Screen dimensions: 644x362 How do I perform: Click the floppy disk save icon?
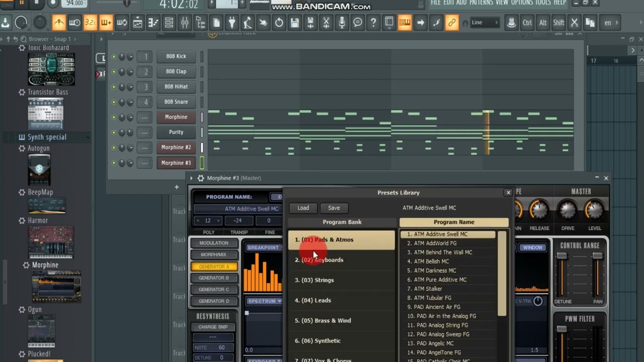click(x=295, y=23)
